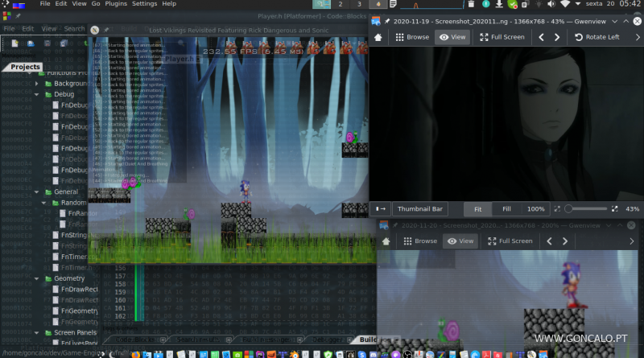This screenshot has width=644, height=358.
Task: Open the volume control tray icon
Action: pyautogui.click(x=551, y=4)
